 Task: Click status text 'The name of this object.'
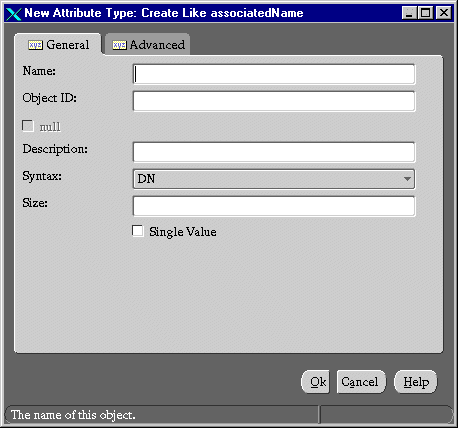click(73, 415)
